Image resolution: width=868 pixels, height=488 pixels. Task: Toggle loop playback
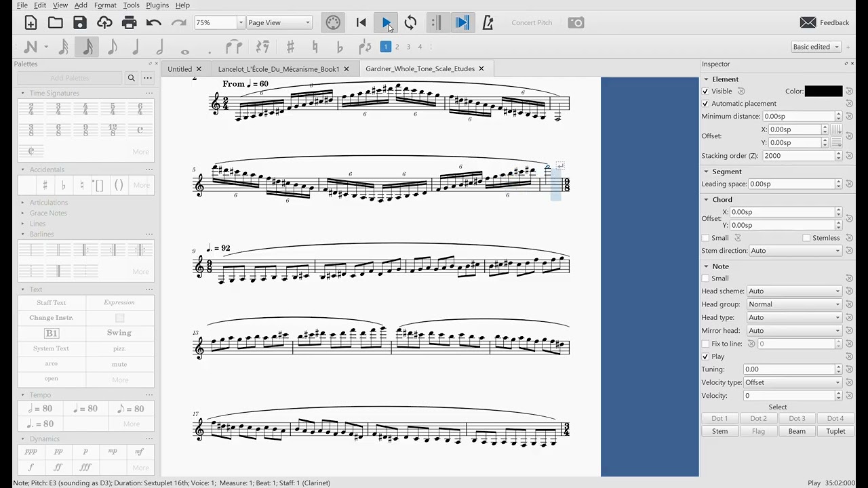click(x=410, y=22)
